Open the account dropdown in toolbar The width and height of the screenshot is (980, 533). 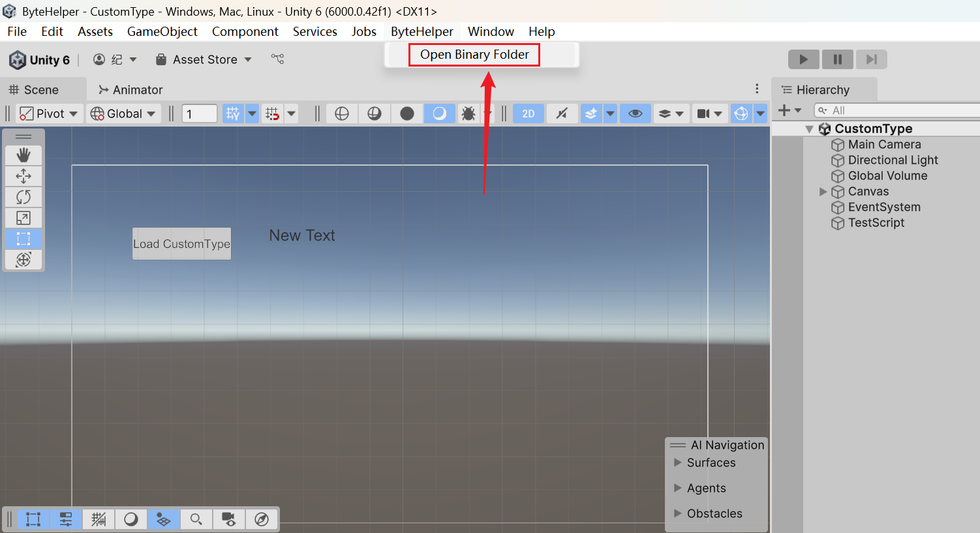pyautogui.click(x=115, y=59)
